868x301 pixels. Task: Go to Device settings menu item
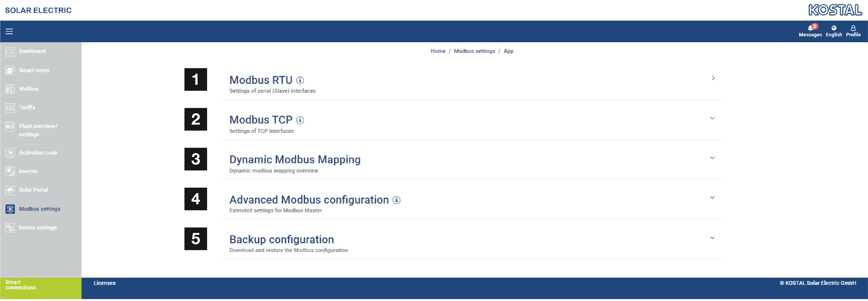pyautogui.click(x=38, y=228)
